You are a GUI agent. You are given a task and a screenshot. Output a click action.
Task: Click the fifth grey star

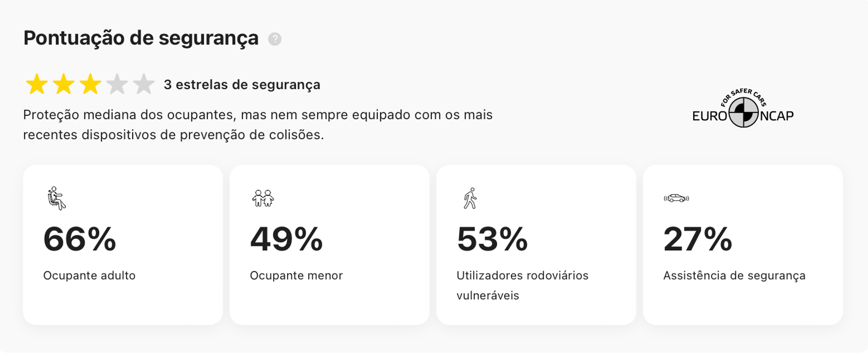click(144, 84)
